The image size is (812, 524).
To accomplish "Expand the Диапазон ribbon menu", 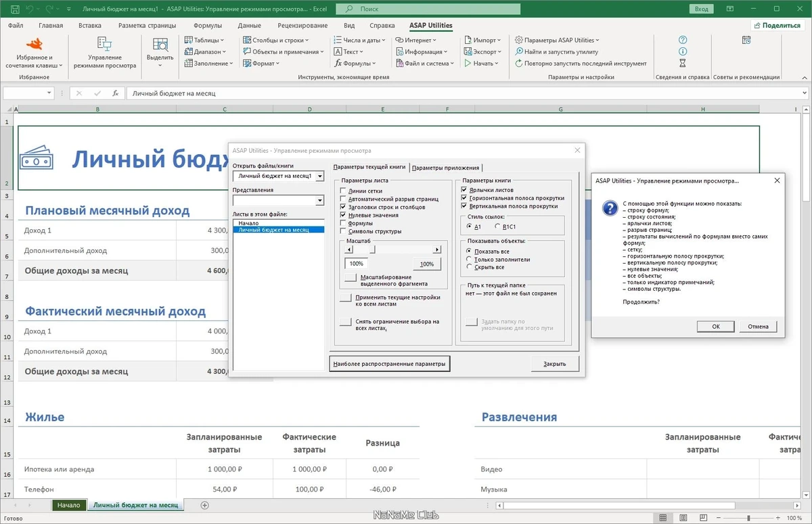I will click(204, 51).
